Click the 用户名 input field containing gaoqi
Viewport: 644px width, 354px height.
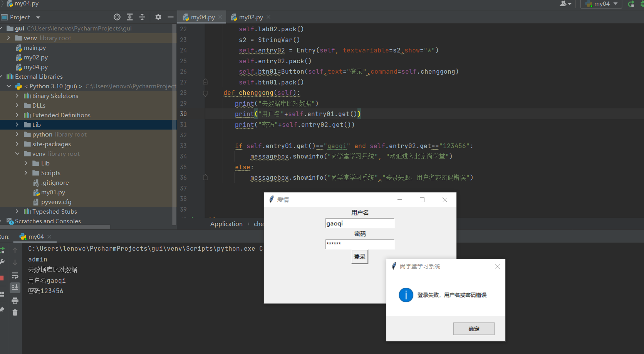(360, 223)
